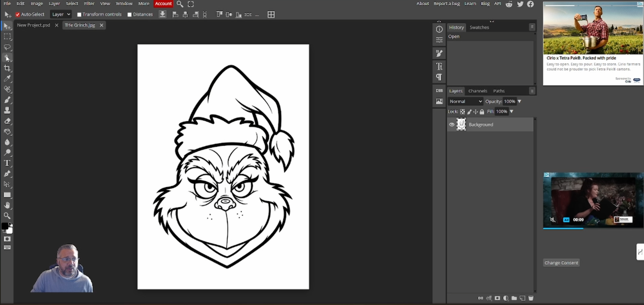Close the THe Grinch.jpg document tab
The width and height of the screenshot is (644, 305).
tap(101, 25)
